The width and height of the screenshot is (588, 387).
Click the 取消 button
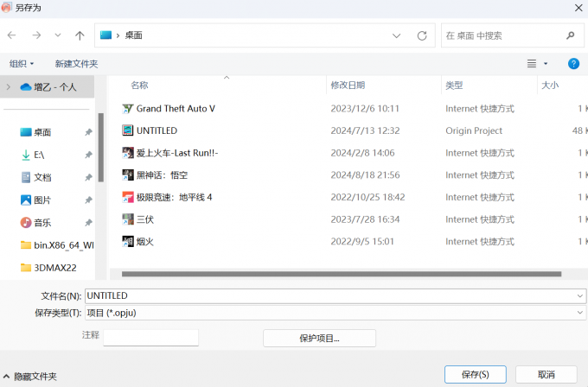coord(546,375)
